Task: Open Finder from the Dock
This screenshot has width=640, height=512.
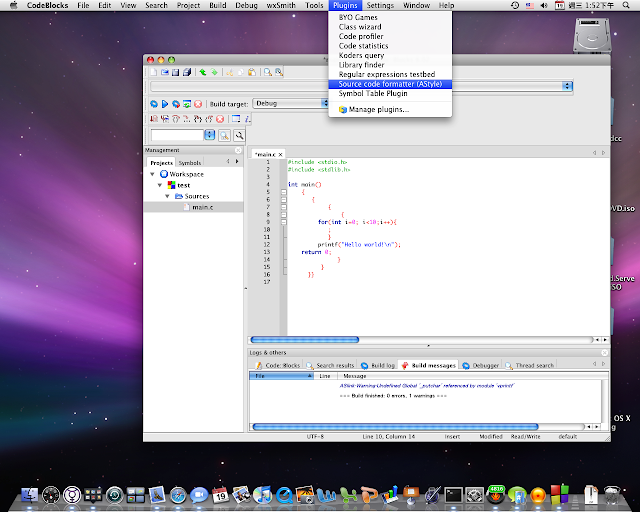Action: [29, 495]
